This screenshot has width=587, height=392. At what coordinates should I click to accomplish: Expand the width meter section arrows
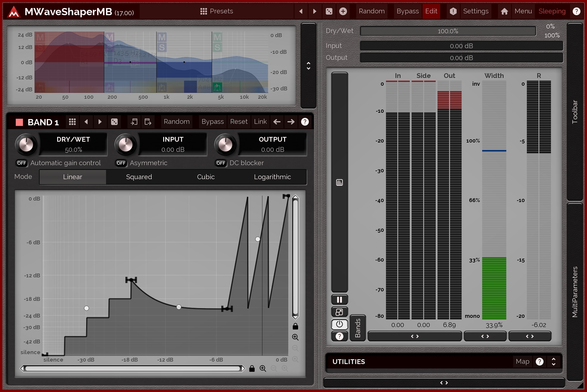pyautogui.click(x=485, y=336)
